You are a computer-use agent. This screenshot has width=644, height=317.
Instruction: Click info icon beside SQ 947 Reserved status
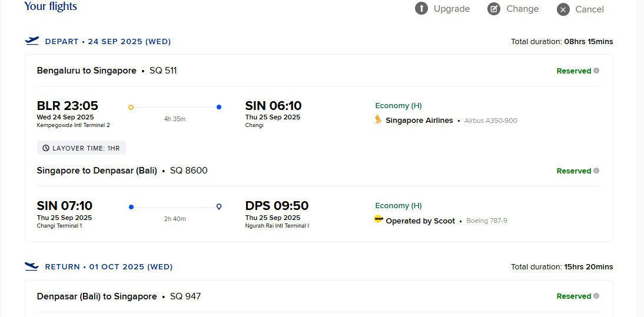[x=596, y=296]
